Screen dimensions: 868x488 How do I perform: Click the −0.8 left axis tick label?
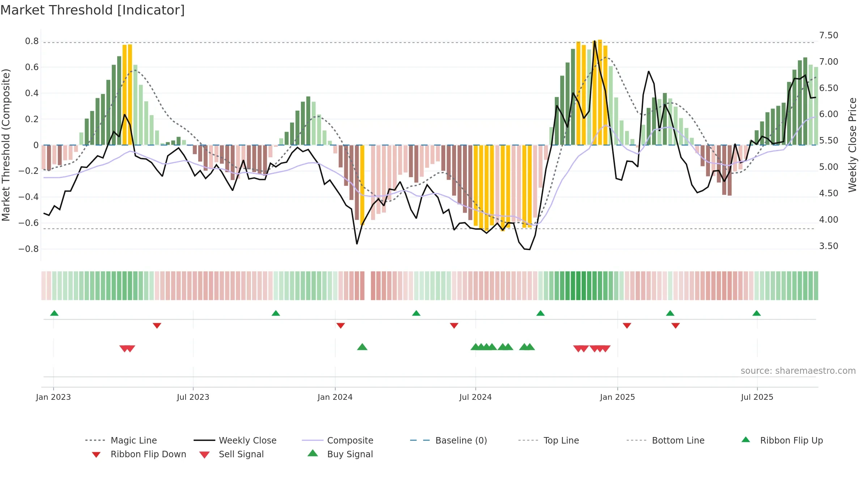click(x=29, y=249)
